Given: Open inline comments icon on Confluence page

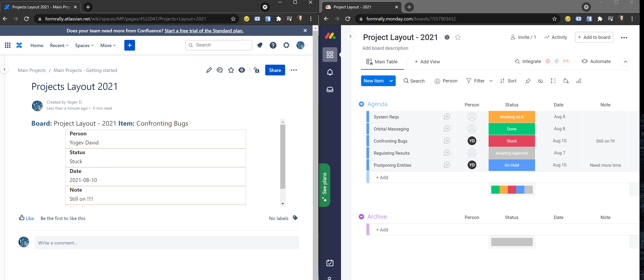Looking at the screenshot, I should coord(220,70).
